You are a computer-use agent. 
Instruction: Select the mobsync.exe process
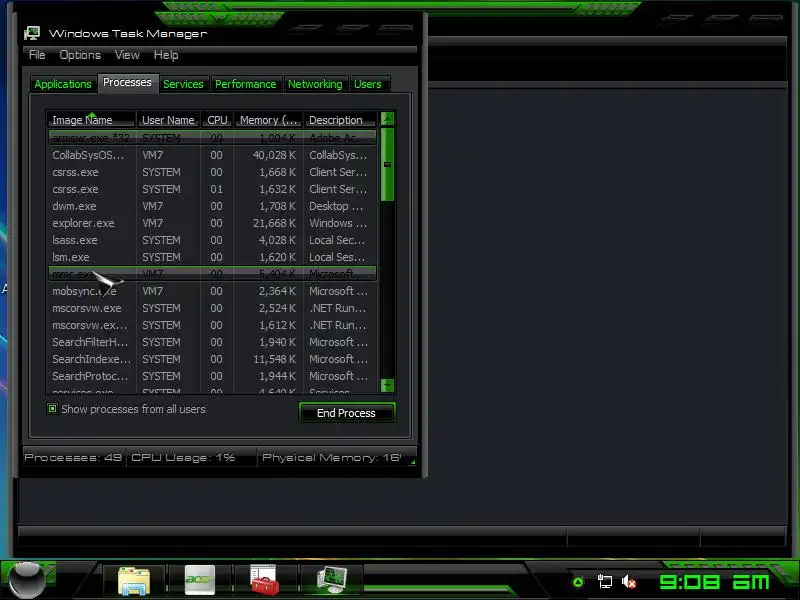(212, 291)
